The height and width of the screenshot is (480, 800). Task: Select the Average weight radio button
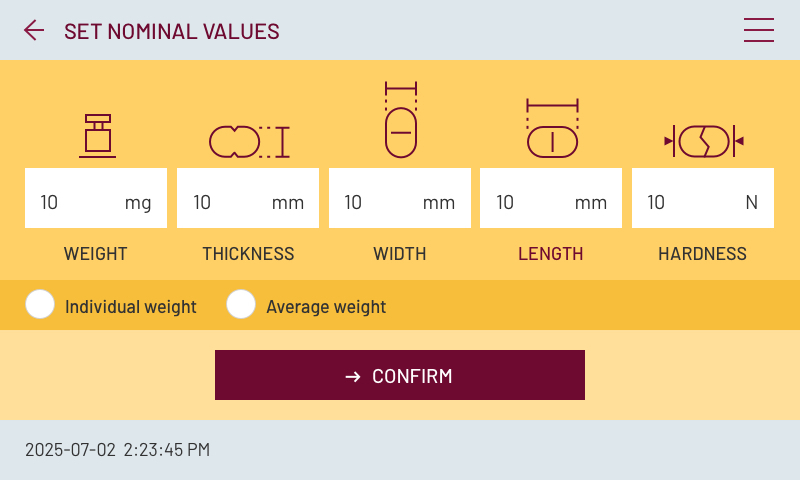pyautogui.click(x=241, y=305)
